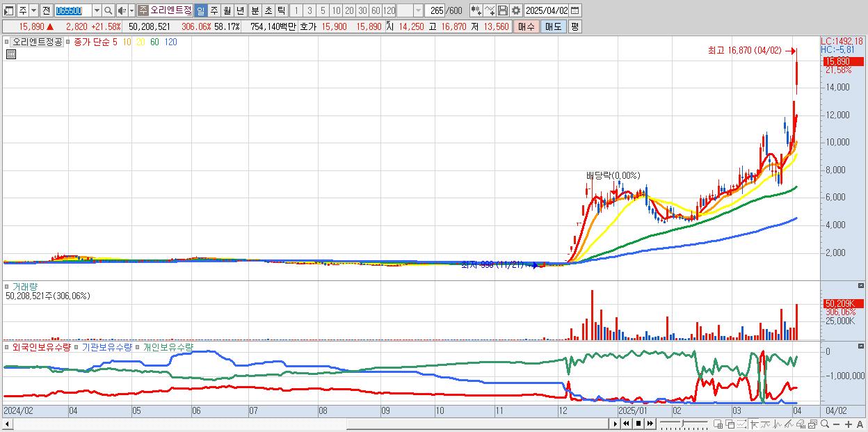
Task: Click the 오리엔트정공 chart legend label
Action: coord(38,42)
